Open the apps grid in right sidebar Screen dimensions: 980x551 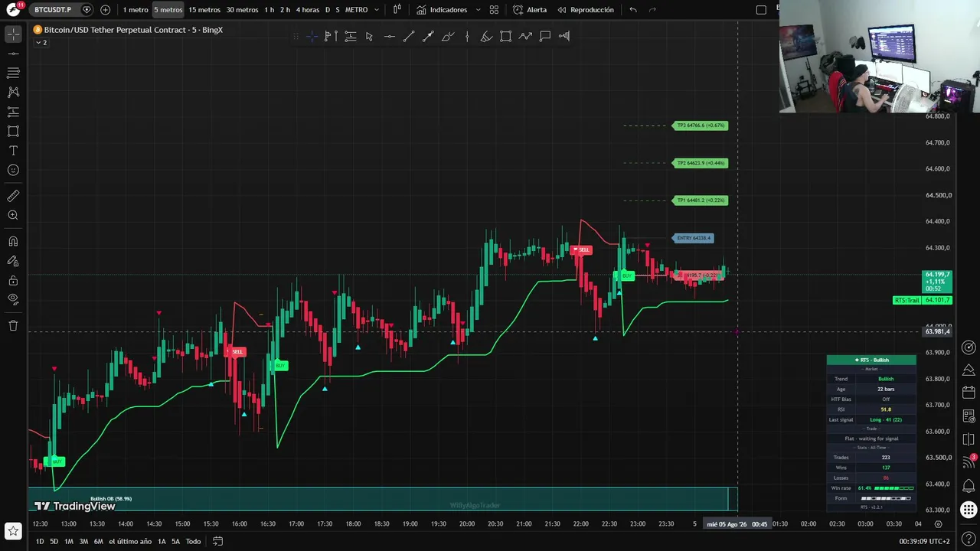pos(969,510)
